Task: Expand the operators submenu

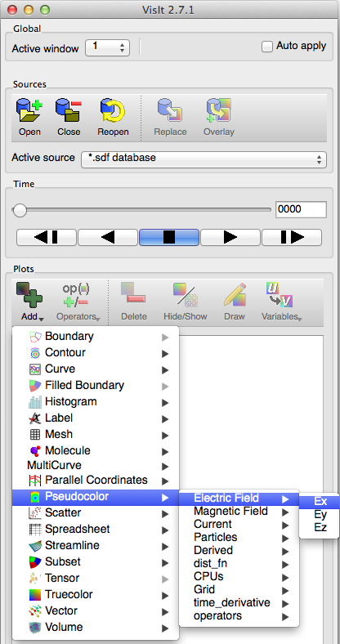Action: pyautogui.click(x=239, y=616)
